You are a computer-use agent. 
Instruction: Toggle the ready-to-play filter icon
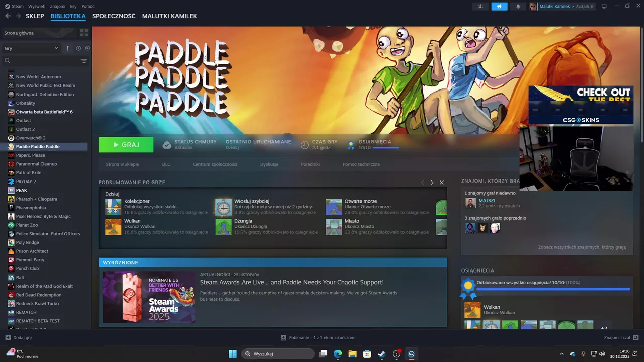[87, 48]
